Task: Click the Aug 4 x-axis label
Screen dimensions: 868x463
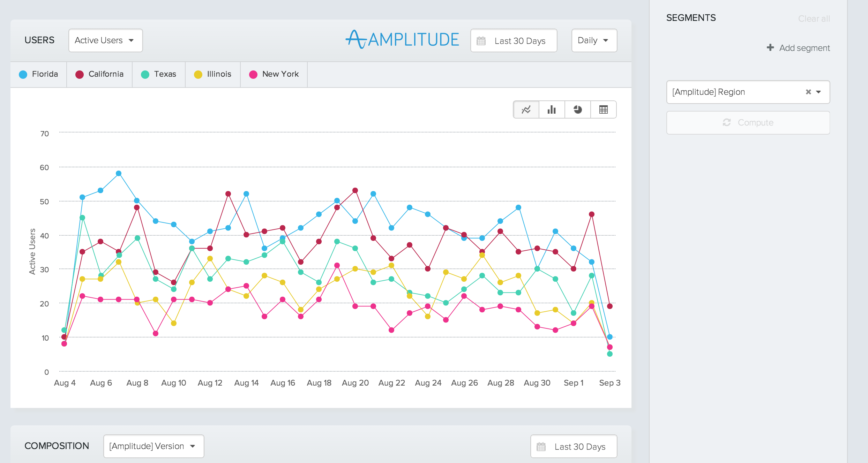Action: point(65,383)
